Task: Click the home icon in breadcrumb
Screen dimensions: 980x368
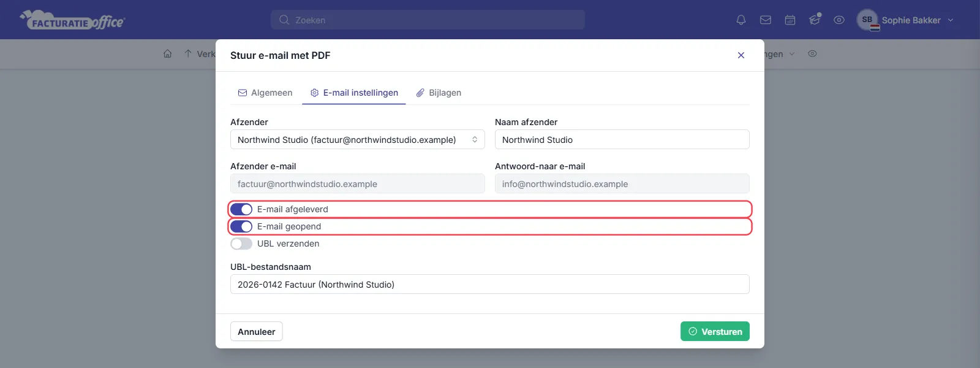Action: [168, 54]
